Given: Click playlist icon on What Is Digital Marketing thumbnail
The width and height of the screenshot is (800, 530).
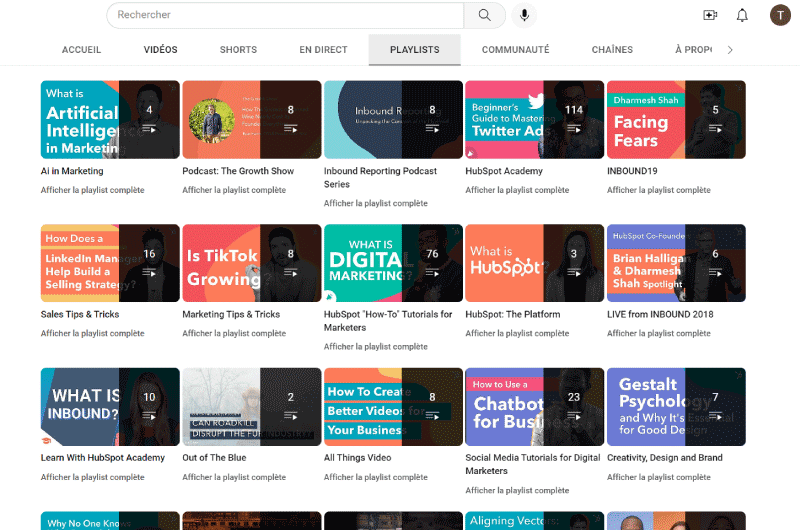Looking at the screenshot, I should tap(432, 273).
